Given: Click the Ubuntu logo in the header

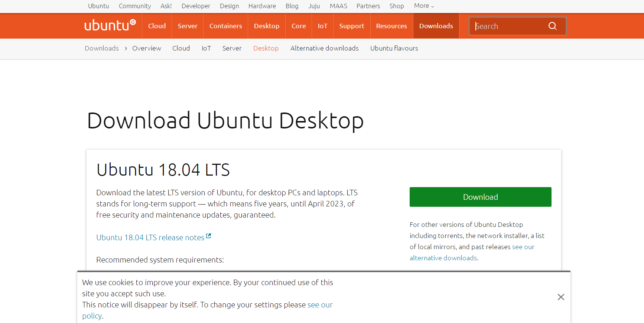Looking at the screenshot, I should pos(110,25).
